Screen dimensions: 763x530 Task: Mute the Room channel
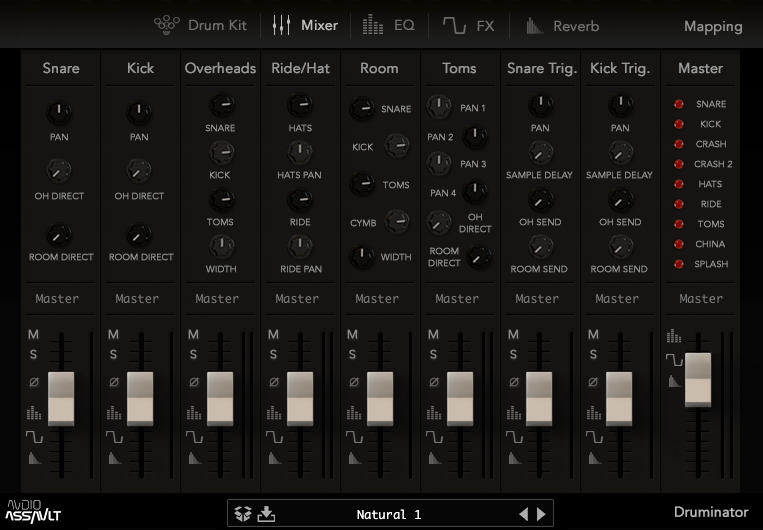pyautogui.click(x=352, y=334)
